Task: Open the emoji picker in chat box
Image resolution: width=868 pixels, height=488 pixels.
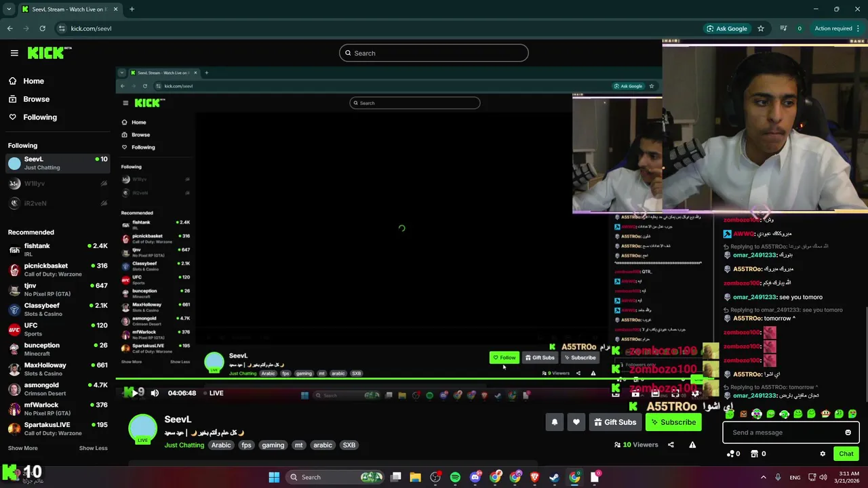Action: coord(848,432)
